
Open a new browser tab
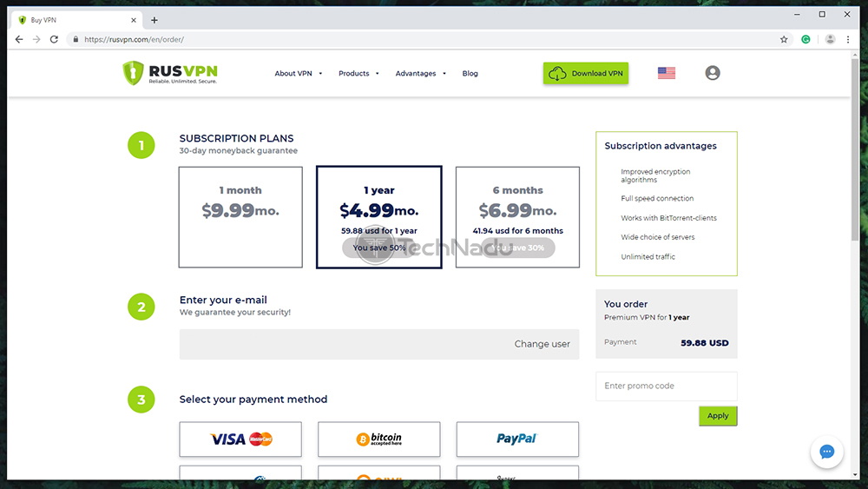click(x=155, y=20)
